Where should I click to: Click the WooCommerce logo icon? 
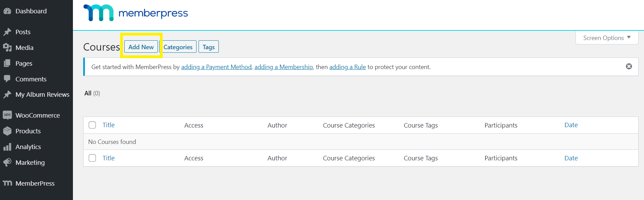(x=7, y=115)
